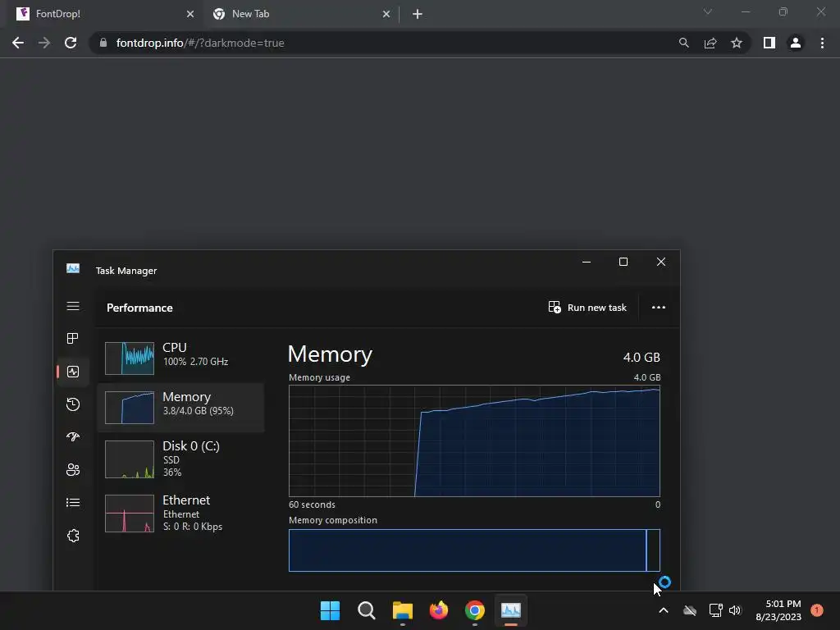
Task: Select the Performance icon in sidebar
Action: pos(73,372)
